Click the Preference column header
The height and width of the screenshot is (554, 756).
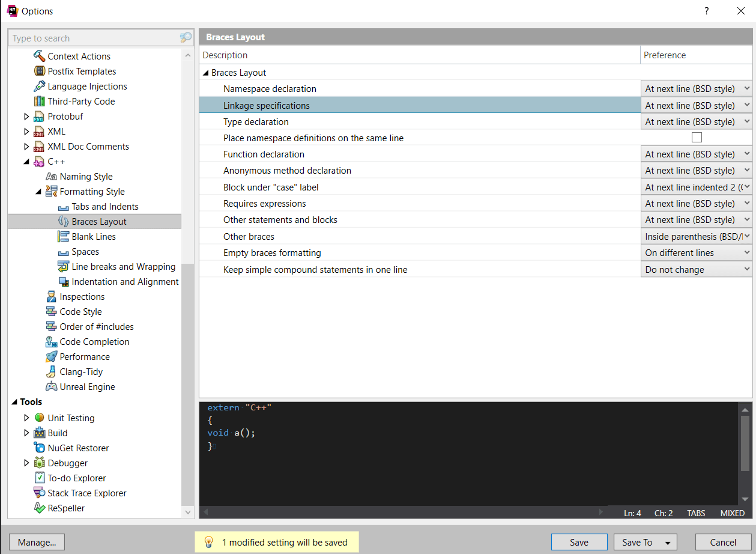click(x=697, y=55)
